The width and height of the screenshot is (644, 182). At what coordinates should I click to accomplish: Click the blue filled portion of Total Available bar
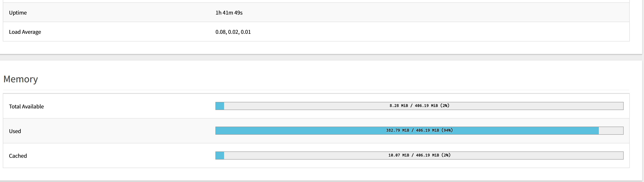[x=220, y=106]
